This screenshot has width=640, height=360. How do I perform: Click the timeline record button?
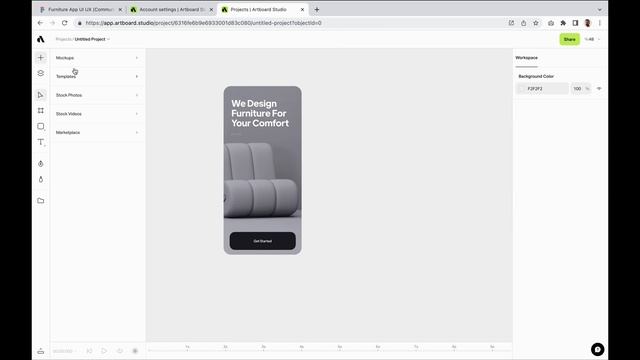point(135,351)
